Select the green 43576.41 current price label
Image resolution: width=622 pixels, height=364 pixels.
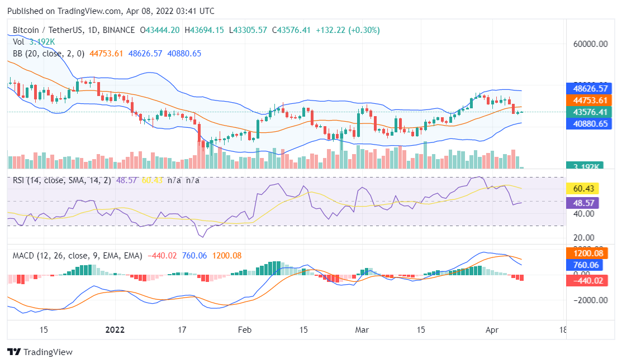coord(590,112)
